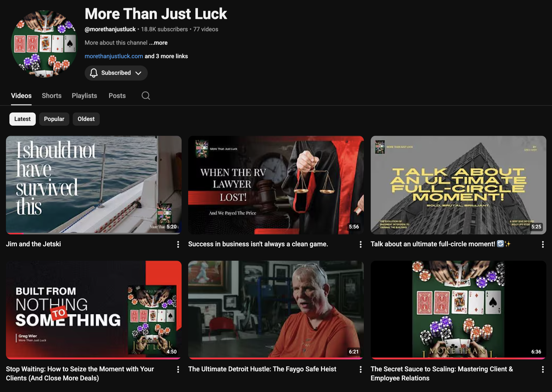Select the Latest sort chip
The height and width of the screenshot is (392, 552).
(x=22, y=119)
